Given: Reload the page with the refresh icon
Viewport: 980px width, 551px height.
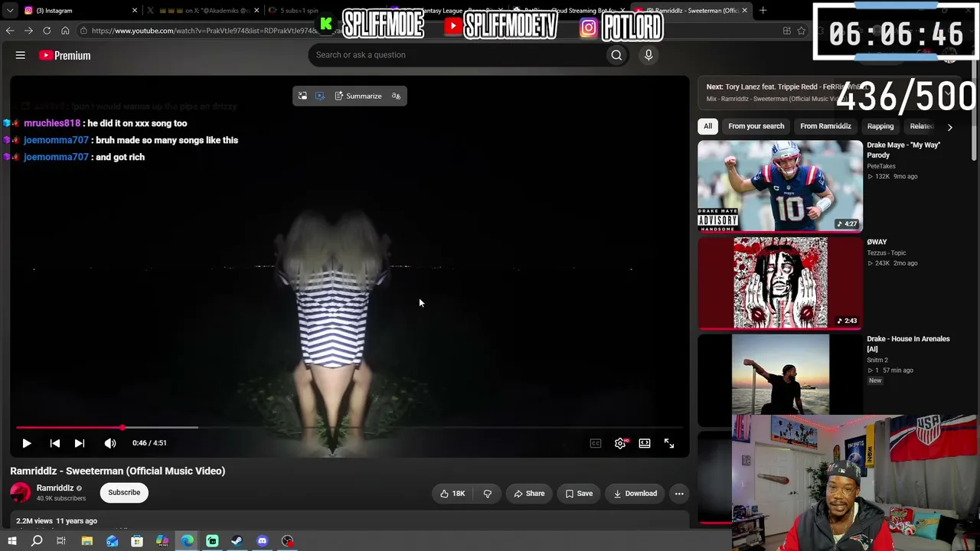Looking at the screenshot, I should click(x=47, y=31).
